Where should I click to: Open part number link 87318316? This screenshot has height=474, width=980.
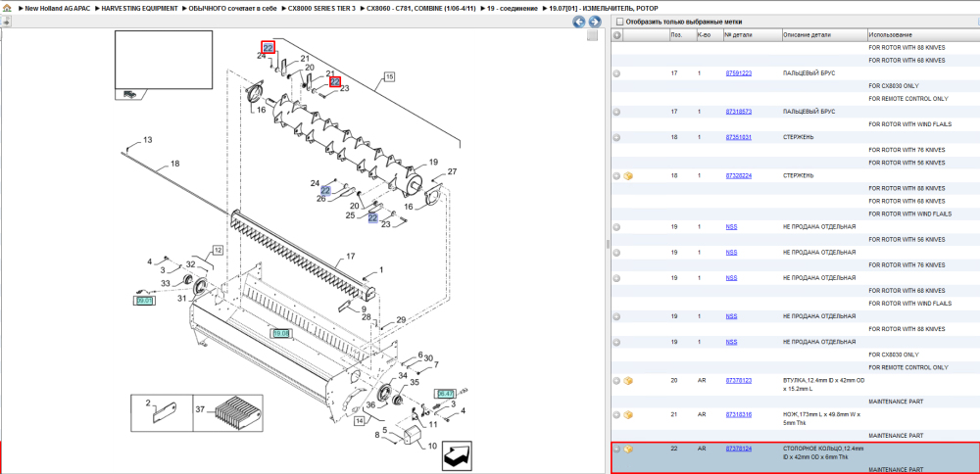click(x=738, y=414)
